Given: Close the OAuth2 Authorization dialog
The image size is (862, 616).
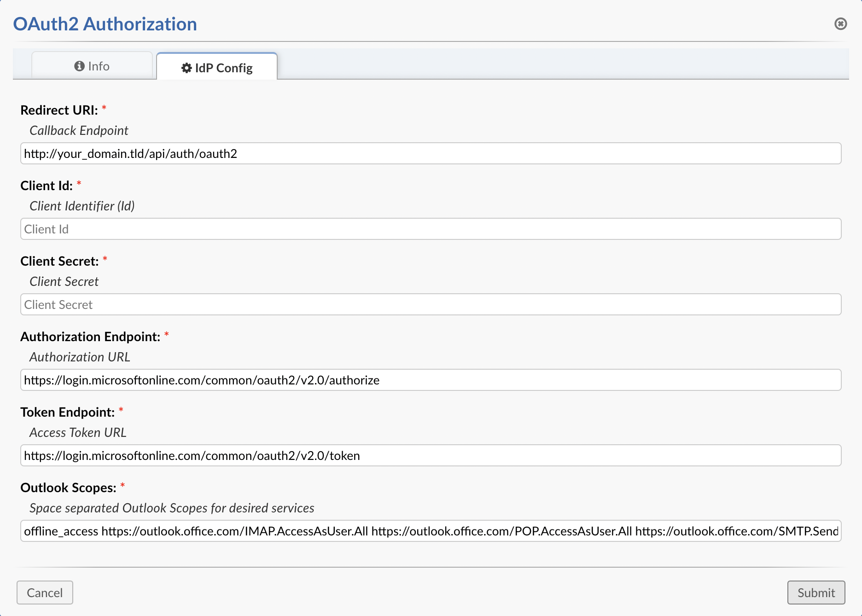Looking at the screenshot, I should pos(841,24).
